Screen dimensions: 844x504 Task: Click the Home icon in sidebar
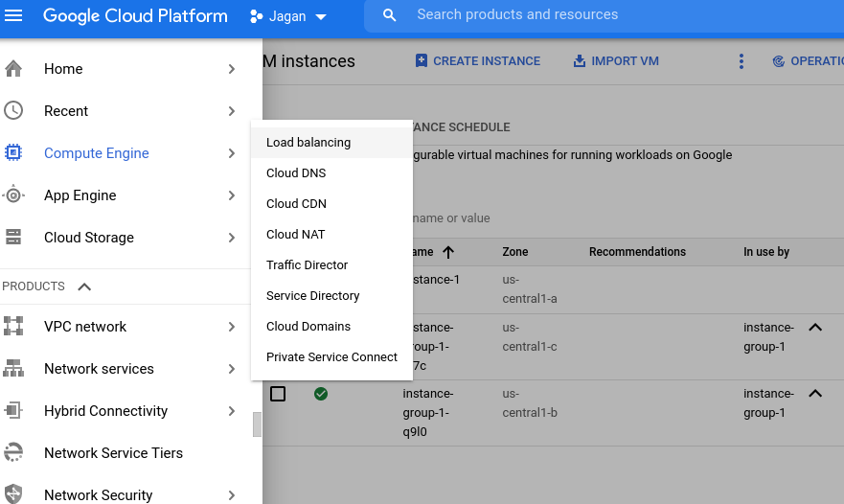[x=13, y=69]
